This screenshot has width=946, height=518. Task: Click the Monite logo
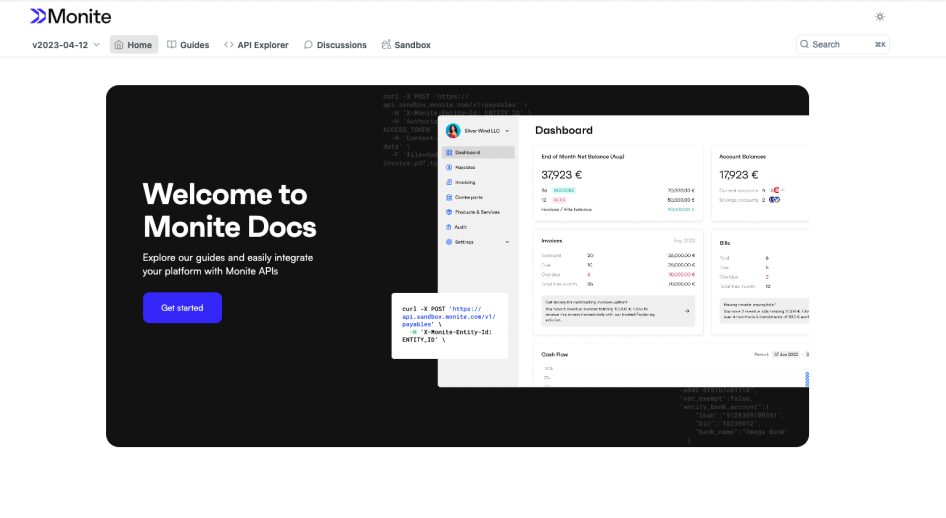point(71,16)
